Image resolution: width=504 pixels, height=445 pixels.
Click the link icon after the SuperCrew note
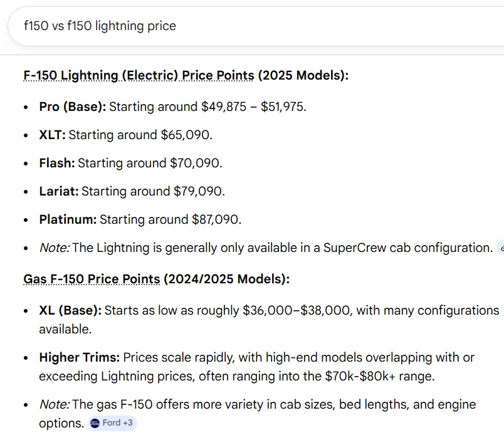501,248
